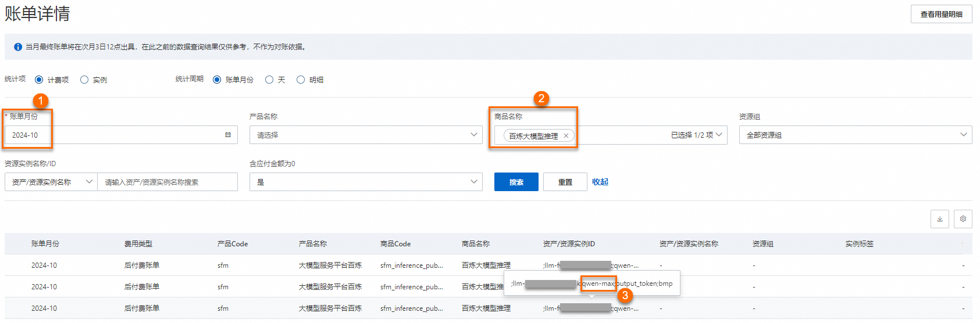Open 查看用量明细 button at top right
This screenshot has width=980, height=323.
point(942,14)
